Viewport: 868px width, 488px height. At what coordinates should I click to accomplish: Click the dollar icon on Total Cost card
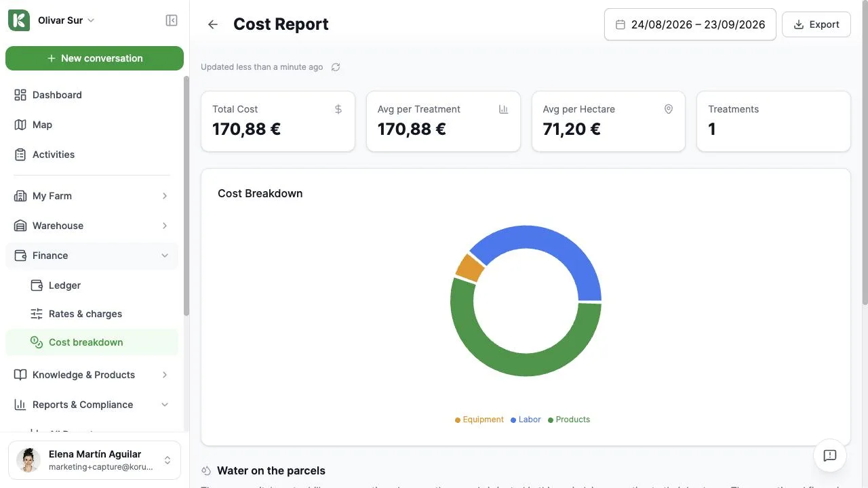click(x=338, y=109)
